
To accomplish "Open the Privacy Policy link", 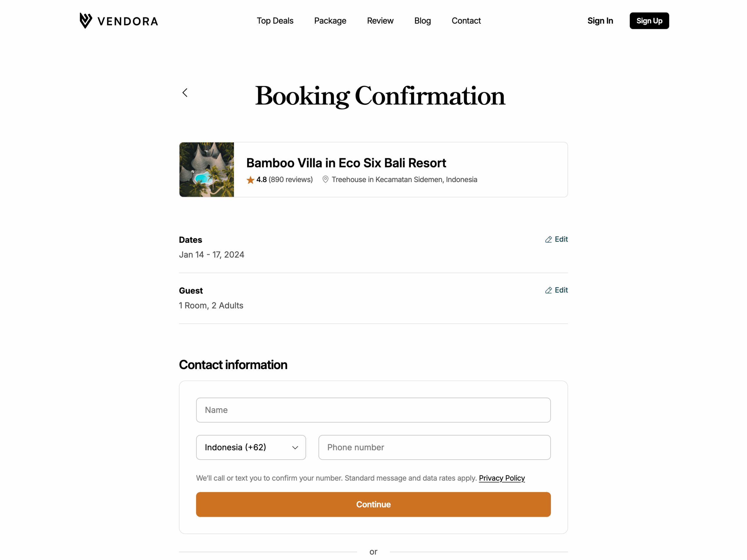I will point(502,478).
